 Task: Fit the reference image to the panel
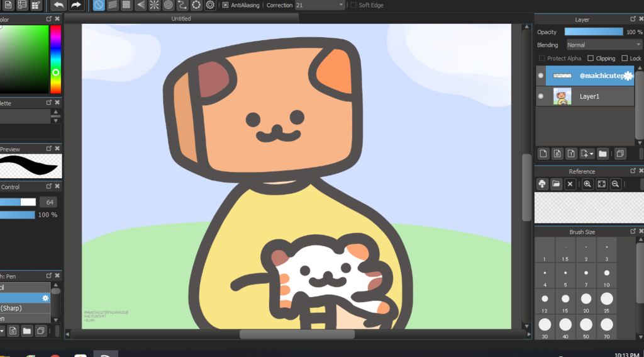(x=601, y=184)
